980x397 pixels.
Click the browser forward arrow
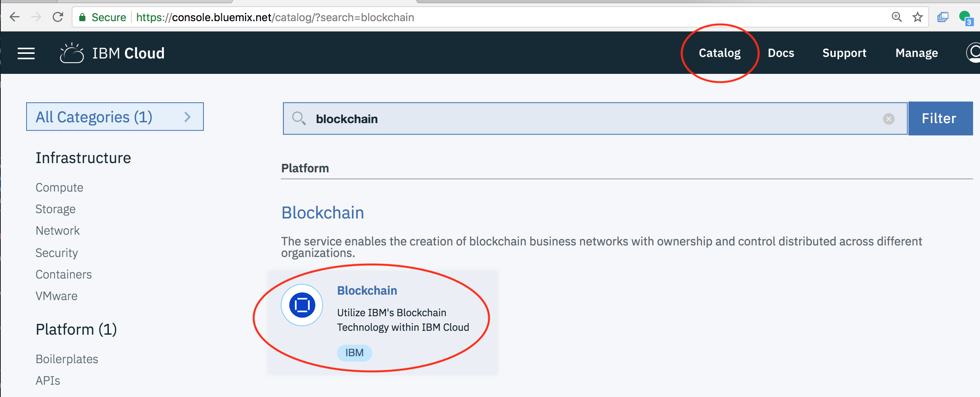coord(36,17)
